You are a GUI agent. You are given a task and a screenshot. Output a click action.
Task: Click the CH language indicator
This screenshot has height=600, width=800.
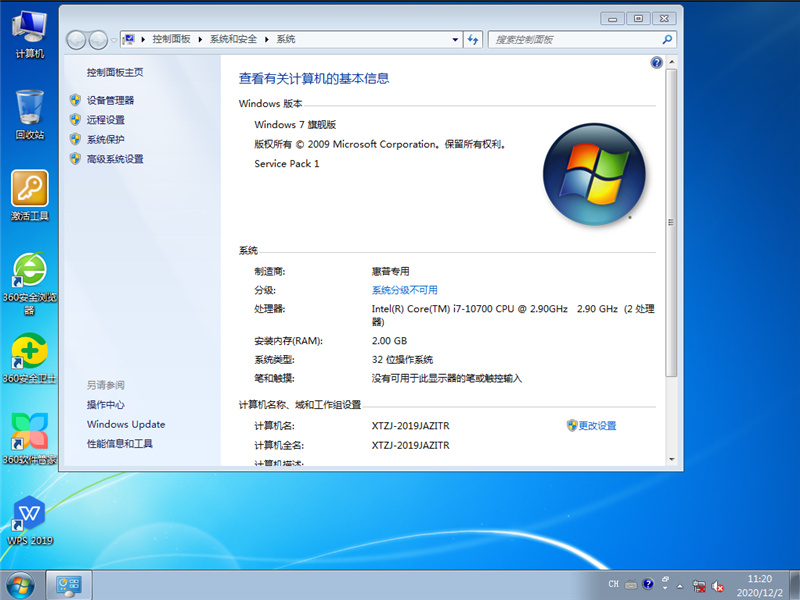pos(614,584)
